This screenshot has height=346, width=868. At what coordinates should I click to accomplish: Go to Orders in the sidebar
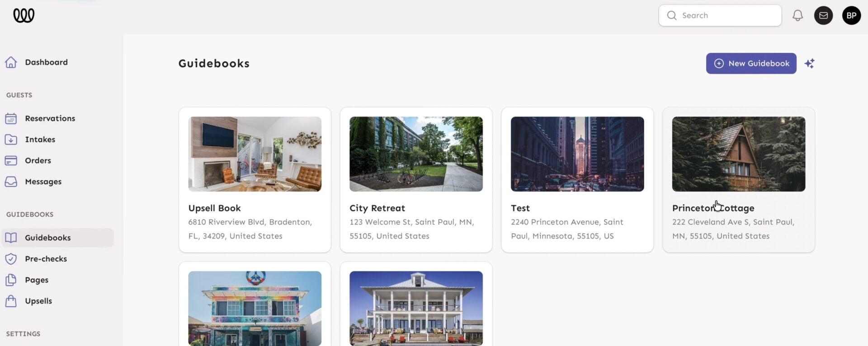(x=38, y=161)
